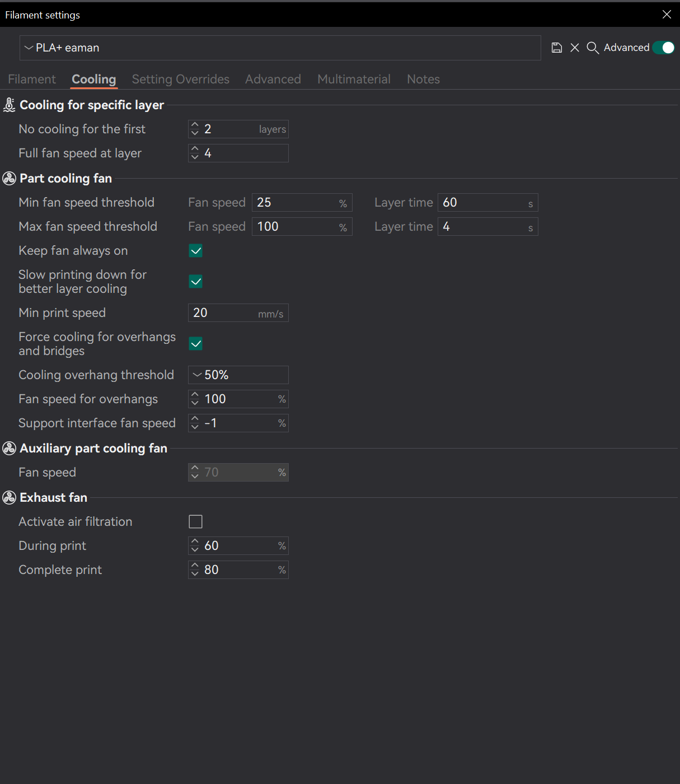Click the save preset floppy disk icon
The width and height of the screenshot is (680, 784).
click(x=556, y=48)
